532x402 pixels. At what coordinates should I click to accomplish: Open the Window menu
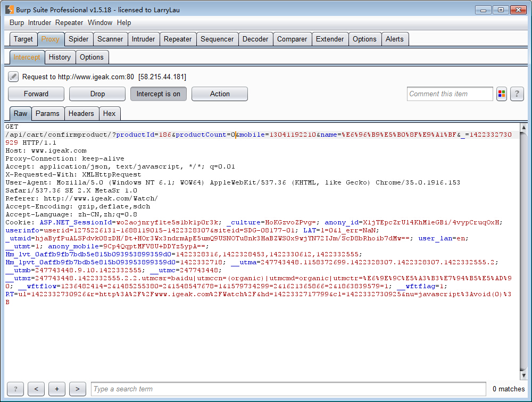point(100,23)
